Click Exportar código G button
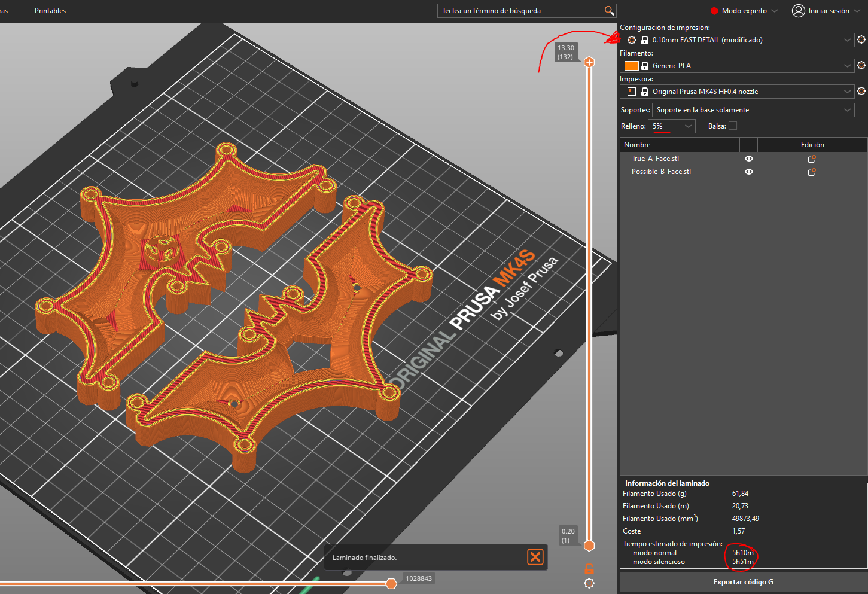The image size is (868, 594). [x=744, y=582]
